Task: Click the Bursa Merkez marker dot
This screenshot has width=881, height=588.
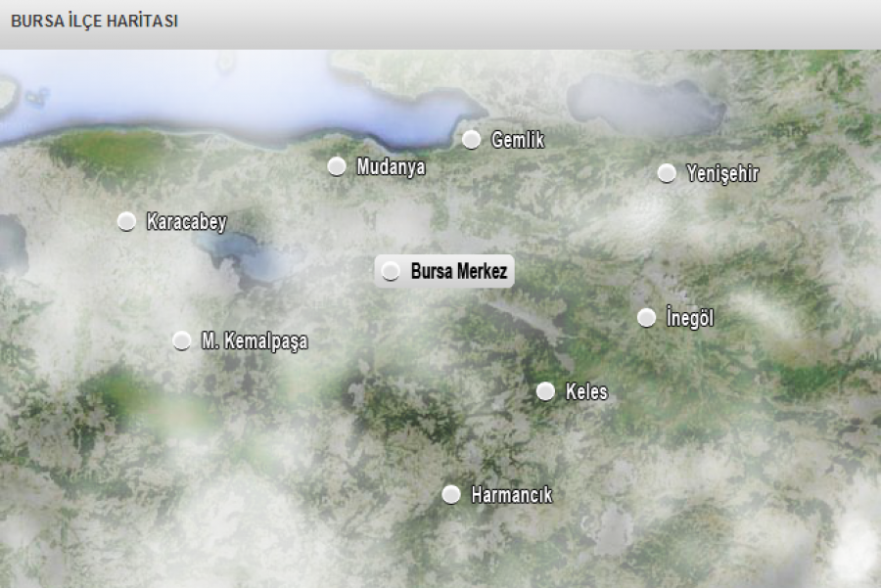Action: point(391,271)
